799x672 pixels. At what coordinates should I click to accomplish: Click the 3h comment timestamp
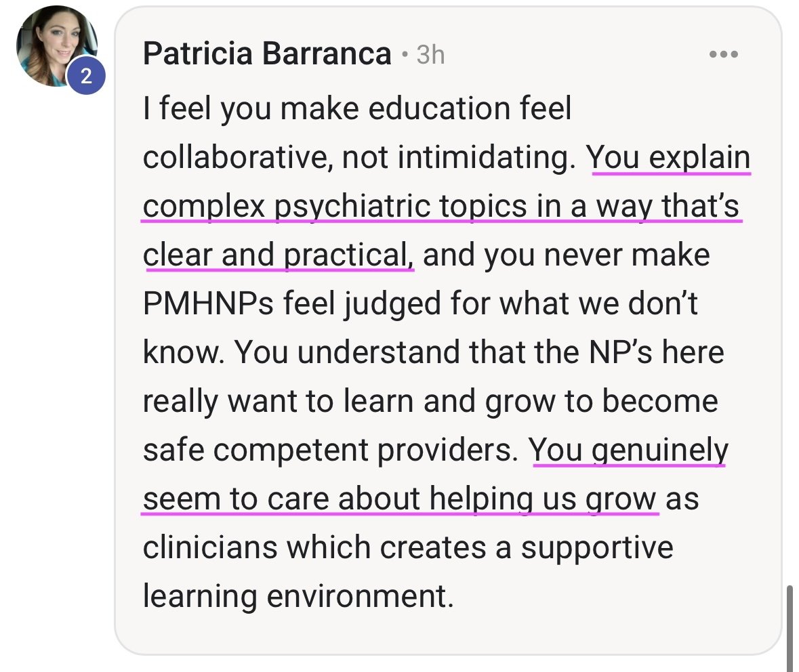pos(430,54)
